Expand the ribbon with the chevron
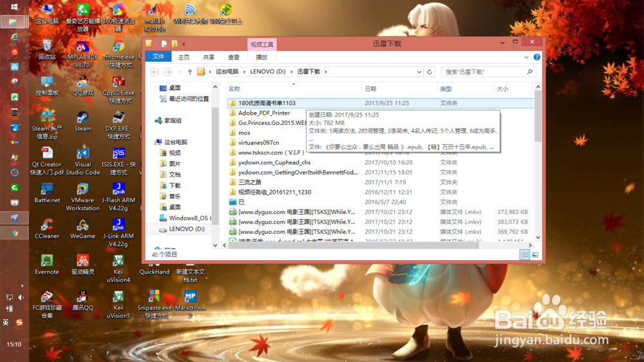Viewport: 644px width, 362px height. tap(527, 57)
